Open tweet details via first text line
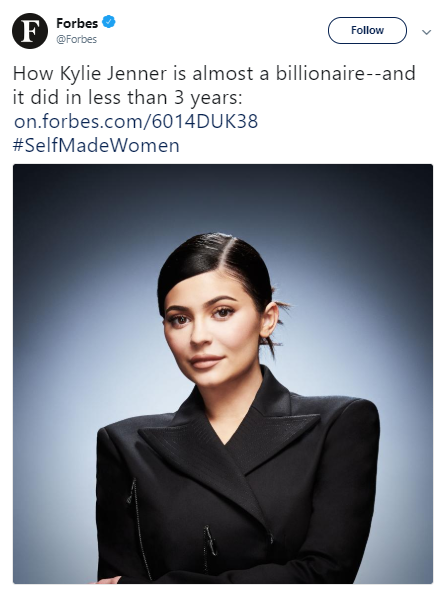 (x=214, y=73)
